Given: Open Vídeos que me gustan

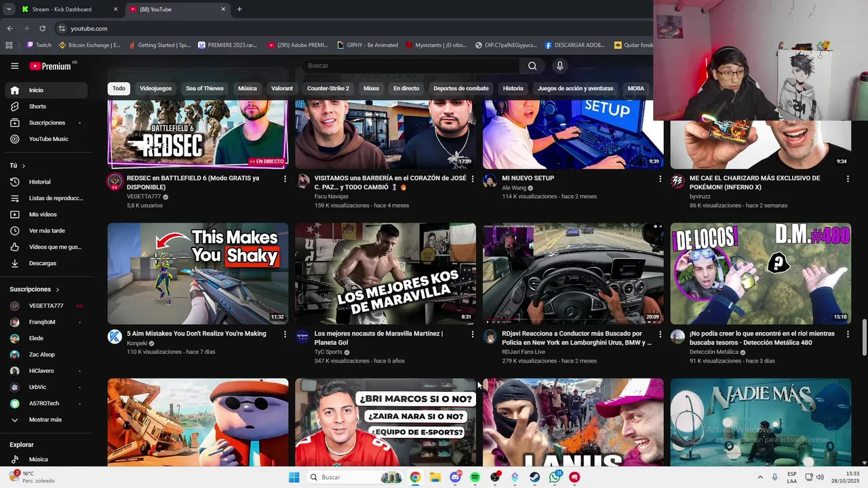Looking at the screenshot, I should (x=46, y=247).
